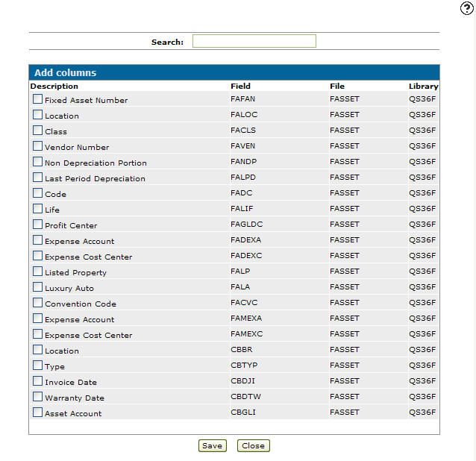Screen dimensions: 476x461
Task: Click the FALA field cell
Action: pos(240,287)
